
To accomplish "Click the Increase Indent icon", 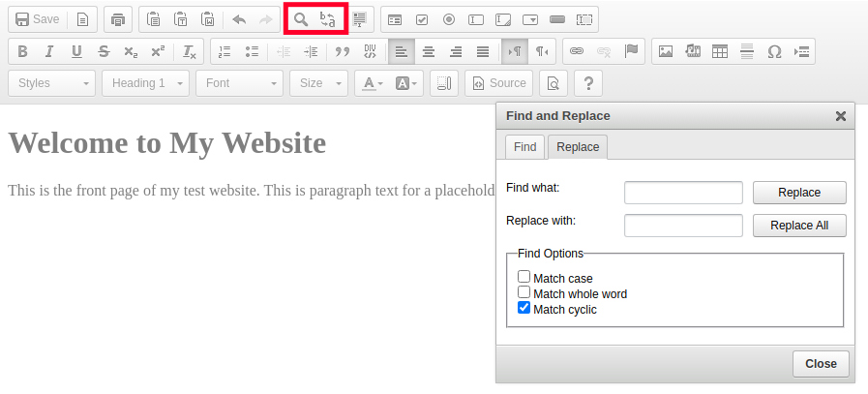I will coord(312,51).
